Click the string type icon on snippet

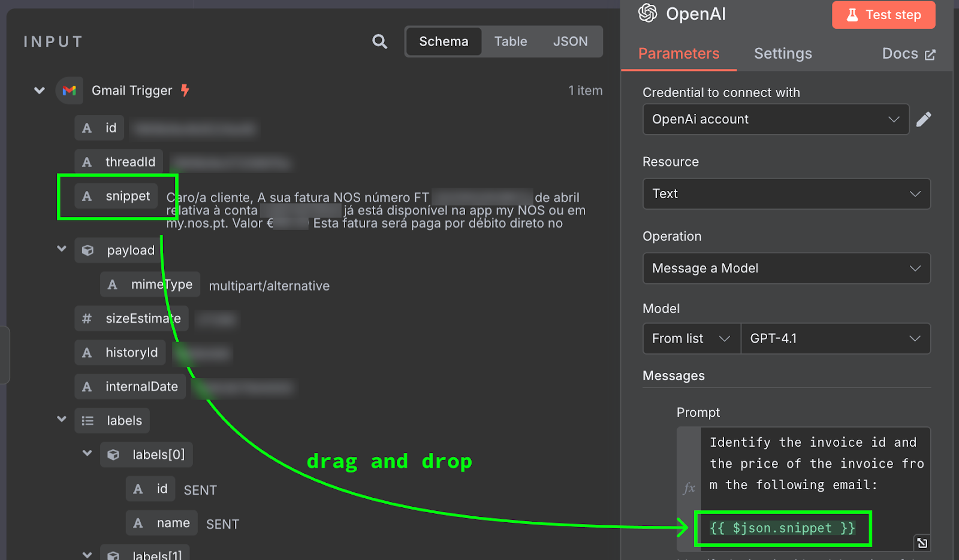[87, 196]
